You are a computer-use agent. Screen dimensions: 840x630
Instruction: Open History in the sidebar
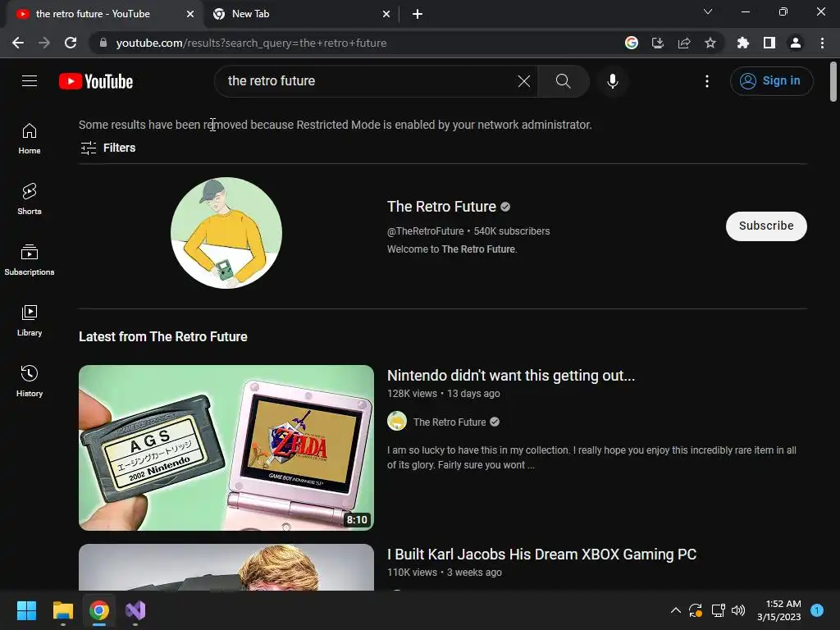(x=30, y=381)
